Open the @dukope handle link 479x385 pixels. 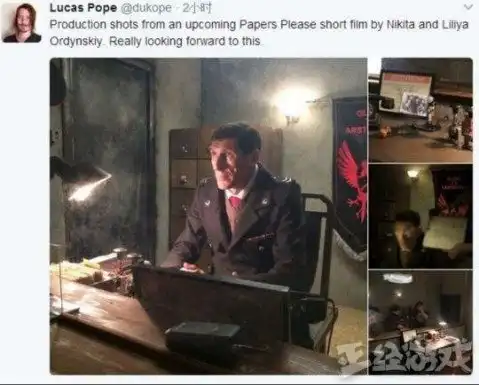coord(146,8)
